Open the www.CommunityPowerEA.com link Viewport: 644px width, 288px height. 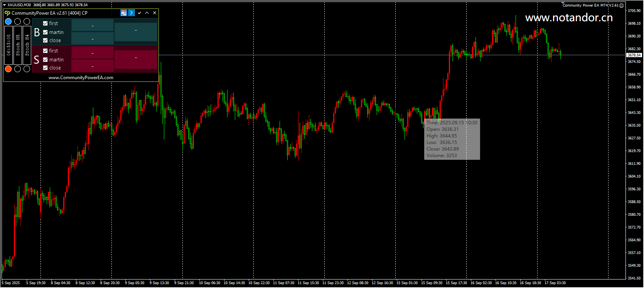(81, 78)
